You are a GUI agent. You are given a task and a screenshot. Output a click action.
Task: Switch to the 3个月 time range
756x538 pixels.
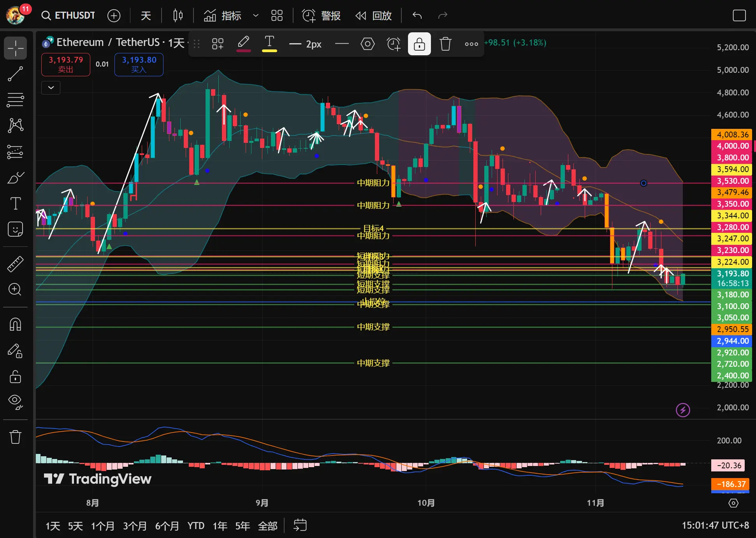[135, 526]
